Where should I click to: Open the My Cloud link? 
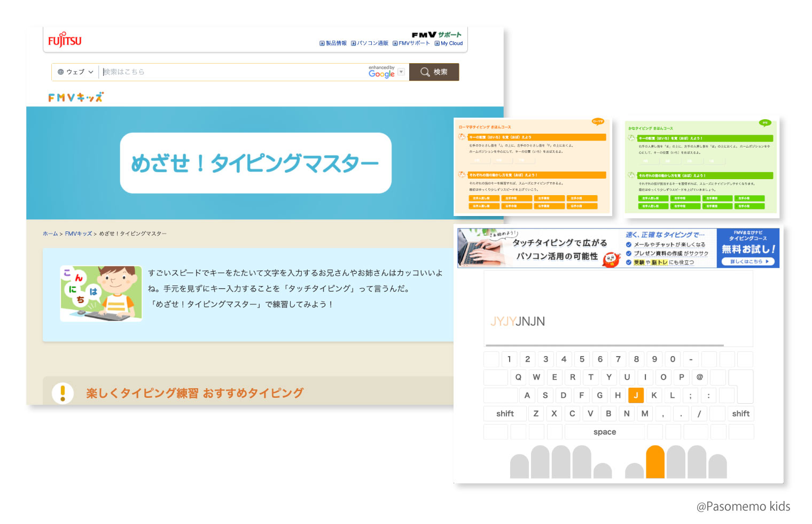tap(449, 43)
